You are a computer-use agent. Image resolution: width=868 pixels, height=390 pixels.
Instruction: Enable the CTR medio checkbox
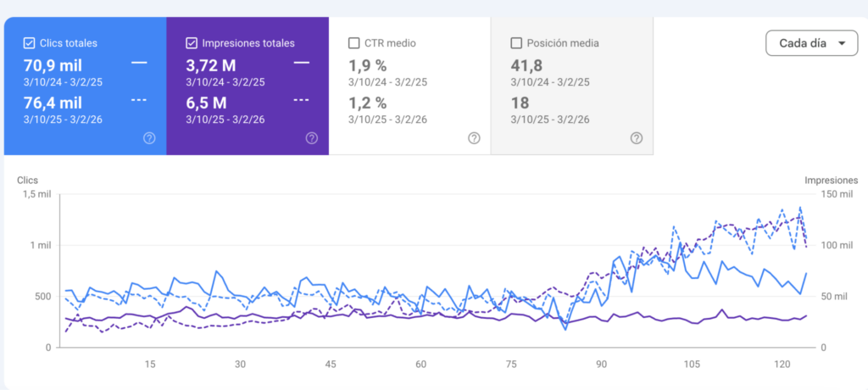354,42
